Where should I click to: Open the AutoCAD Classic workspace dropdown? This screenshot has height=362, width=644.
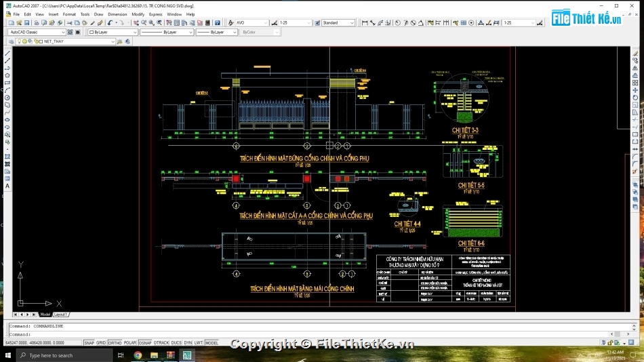click(x=63, y=32)
